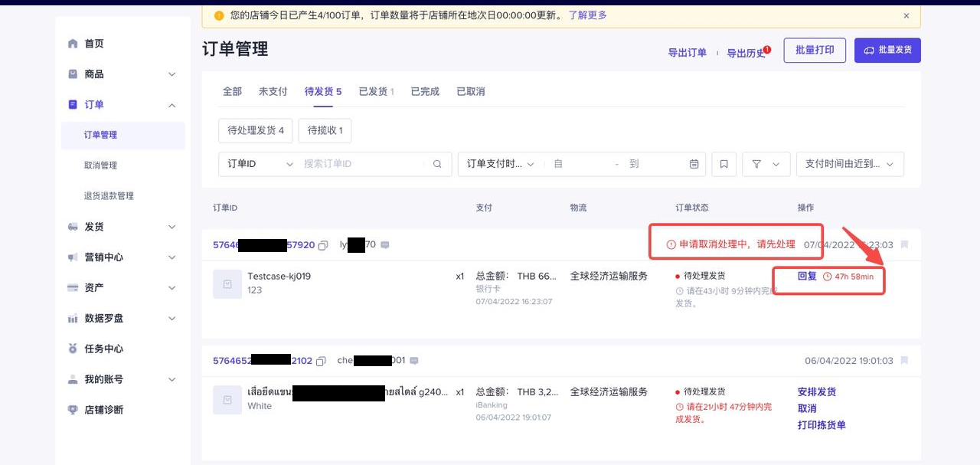
Task: Click the search magnifier in order ID field
Action: [437, 164]
